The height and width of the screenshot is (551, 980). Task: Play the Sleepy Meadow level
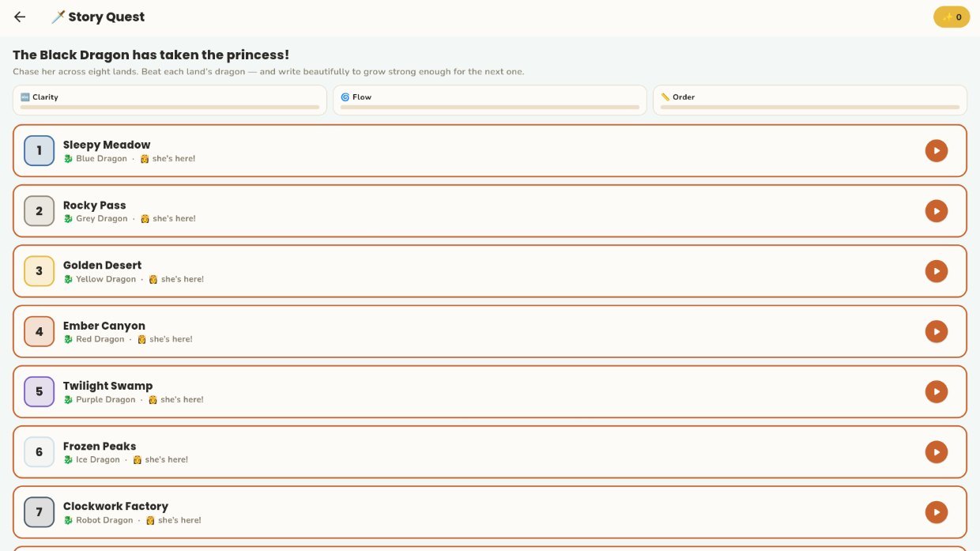click(x=937, y=150)
